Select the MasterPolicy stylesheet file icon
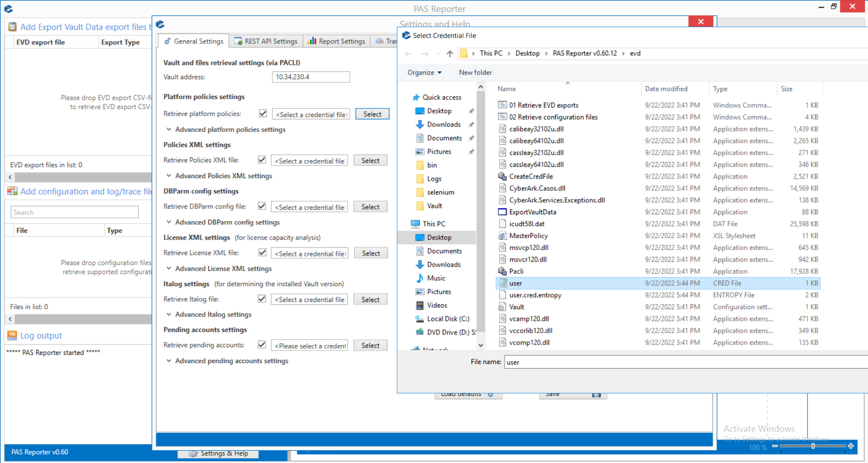 tap(502, 236)
